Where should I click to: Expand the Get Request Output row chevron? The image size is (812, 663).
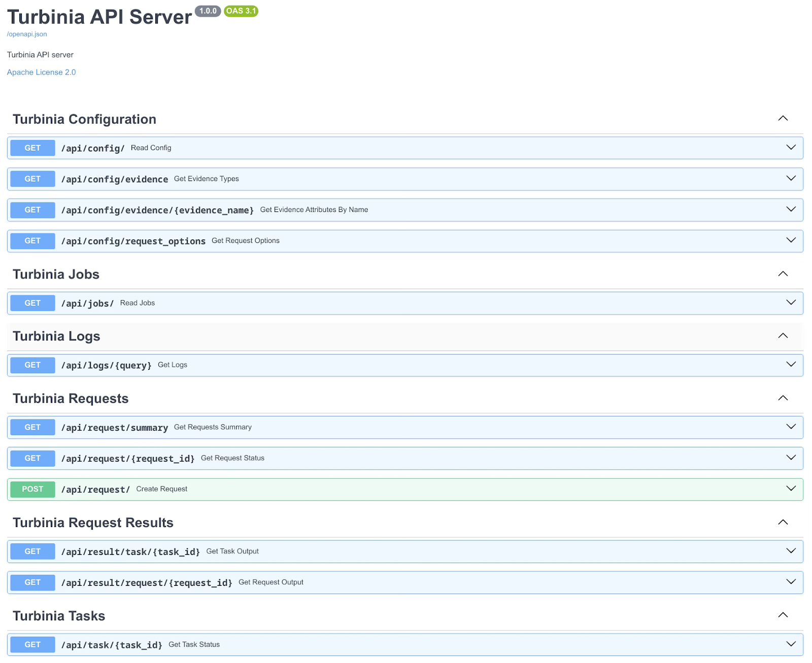[791, 582]
